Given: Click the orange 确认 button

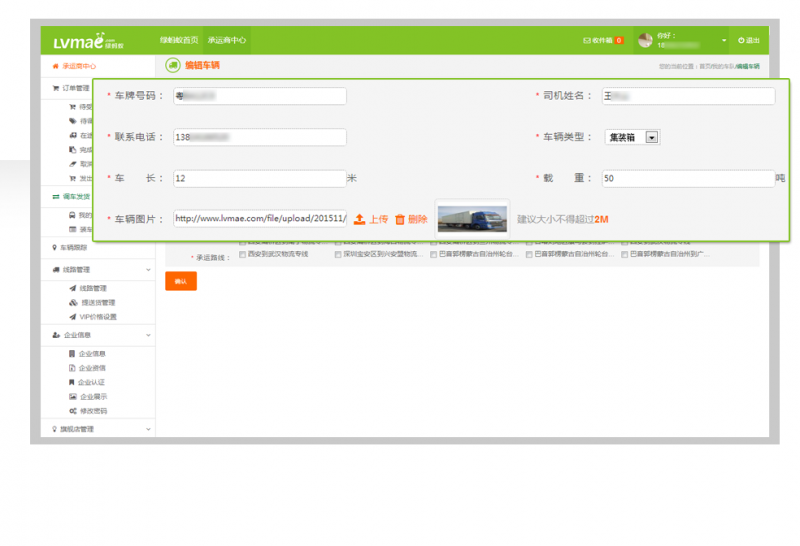Looking at the screenshot, I should (x=181, y=281).
